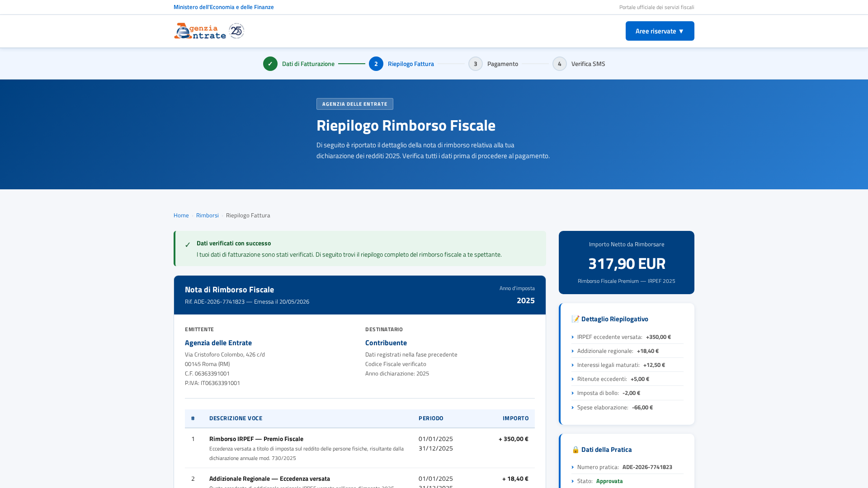868x488 pixels.
Task: Click + 18,40 € in table row 2
Action: tap(515, 479)
